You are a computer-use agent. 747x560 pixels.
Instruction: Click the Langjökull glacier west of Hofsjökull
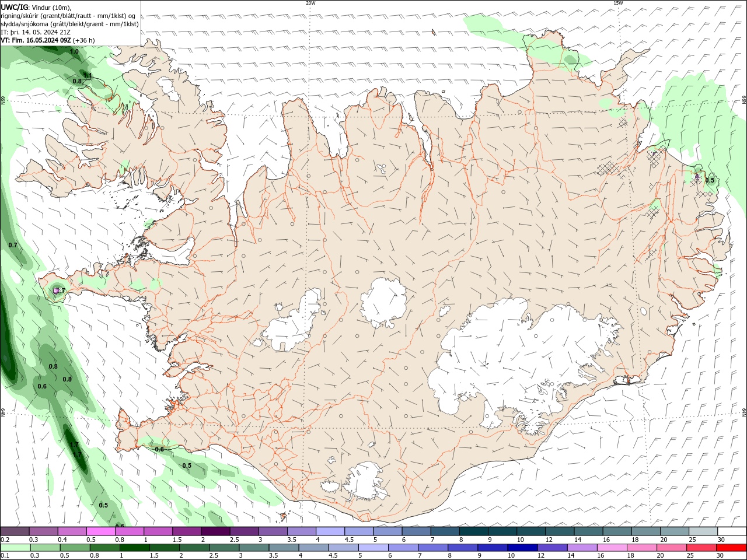tap(292, 321)
